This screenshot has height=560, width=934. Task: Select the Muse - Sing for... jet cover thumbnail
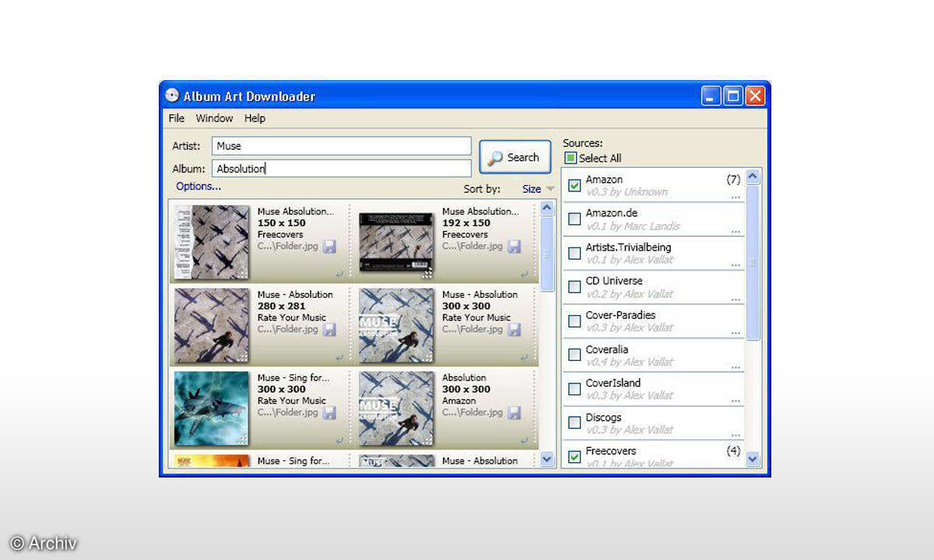(212, 408)
